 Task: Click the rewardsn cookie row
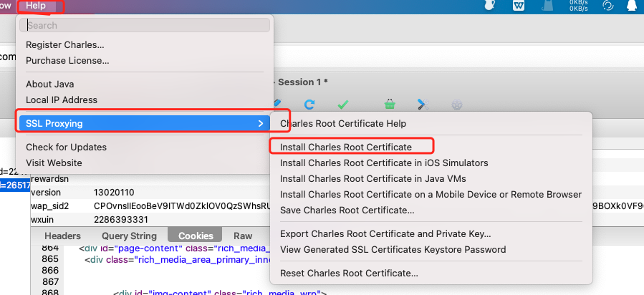[49, 179]
